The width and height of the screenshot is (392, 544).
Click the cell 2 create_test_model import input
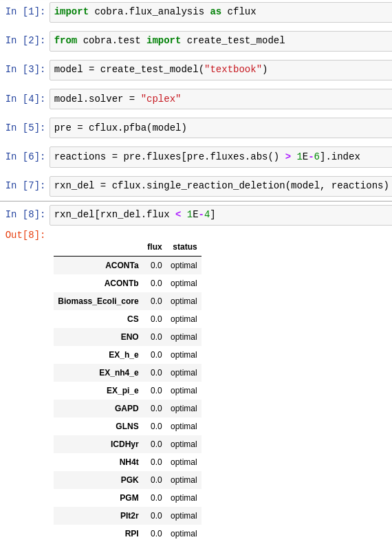221,41
